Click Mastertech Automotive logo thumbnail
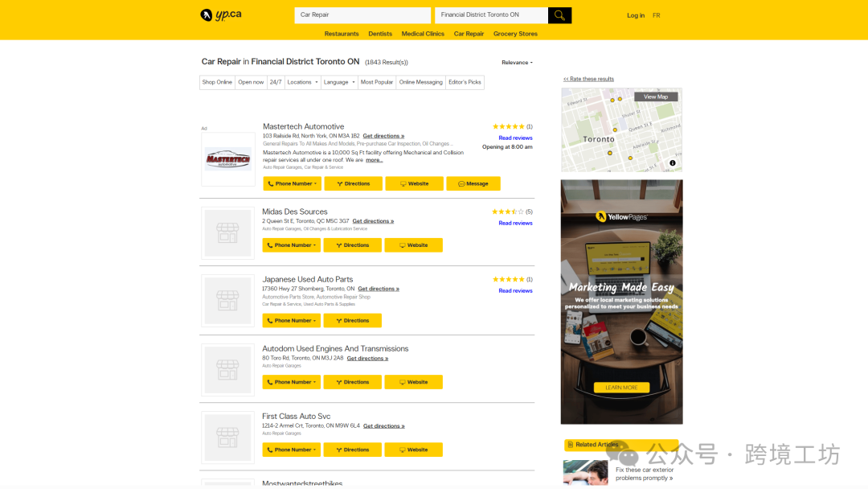Screen dimensions: 868x489 (227, 159)
